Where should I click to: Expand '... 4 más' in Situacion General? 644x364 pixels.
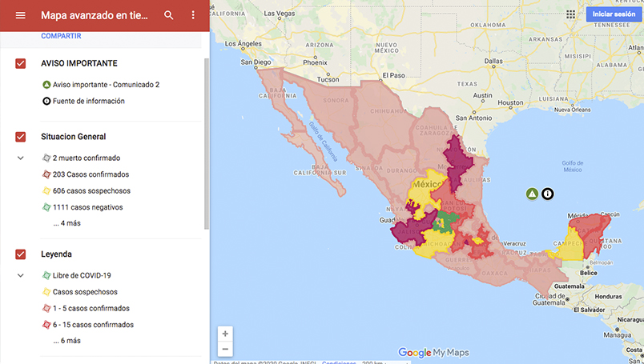pyautogui.click(x=66, y=223)
